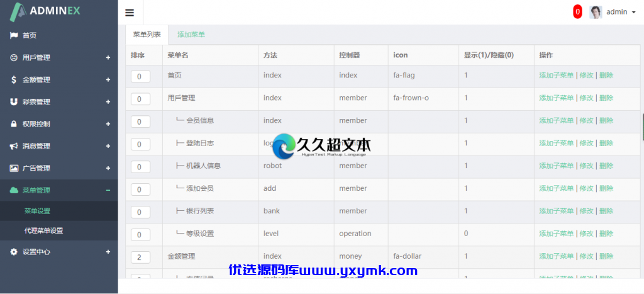The image size is (644, 294).
Task: Click 添加子菜单 in the 首页 row
Action: coord(556,76)
